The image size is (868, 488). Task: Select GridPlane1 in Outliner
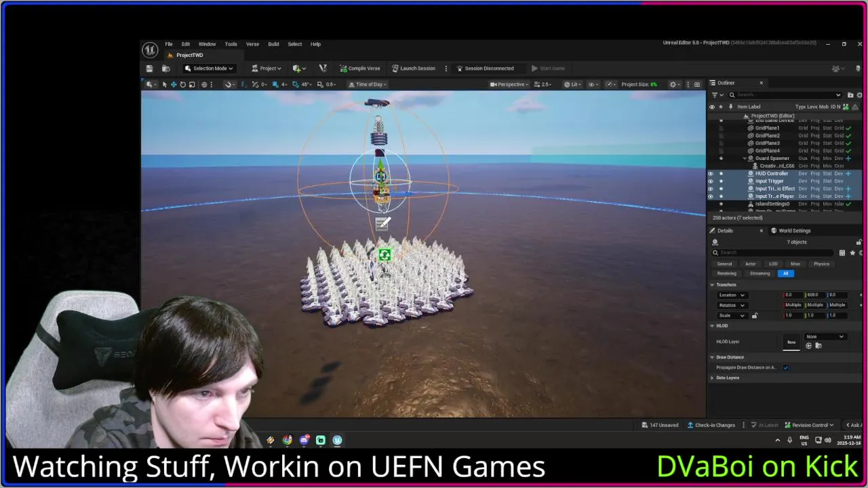(x=767, y=128)
